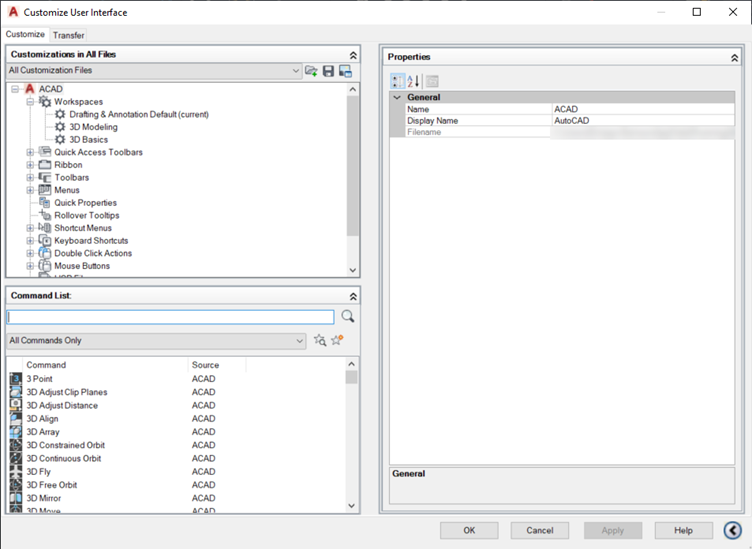
Task: Select the Customize tab
Action: pyautogui.click(x=25, y=34)
